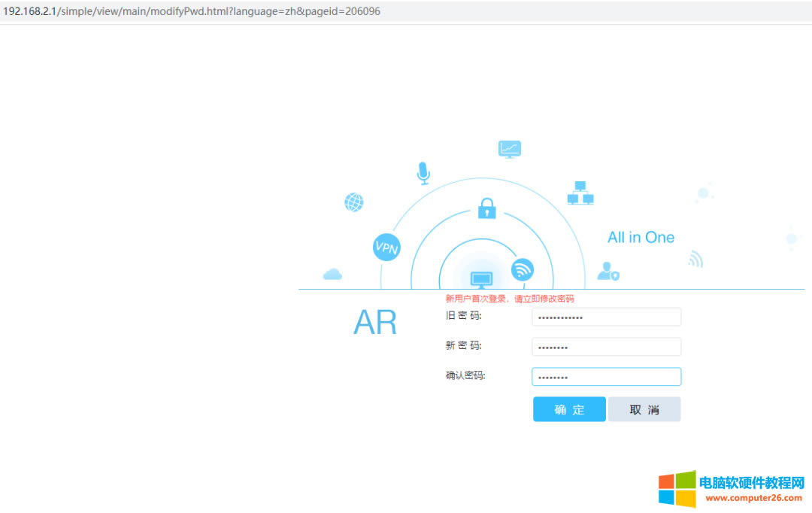Click into the 确认密码 confirm password field
This screenshot has width=812, height=513.
click(x=605, y=377)
